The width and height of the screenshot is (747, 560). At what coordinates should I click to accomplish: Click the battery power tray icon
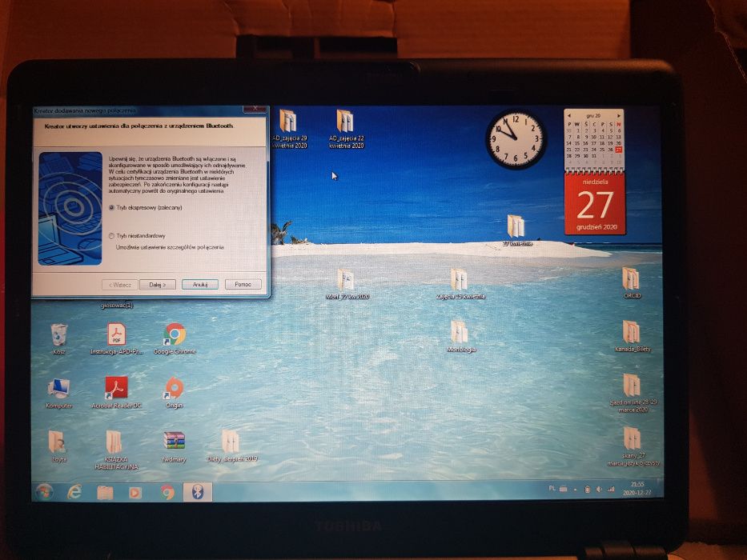588,489
